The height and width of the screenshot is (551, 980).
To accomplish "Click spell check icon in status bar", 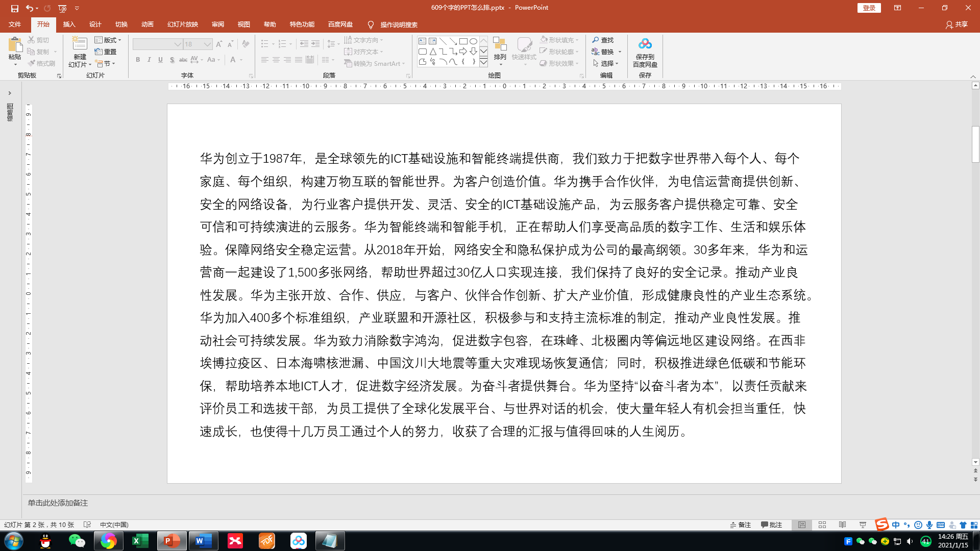I will point(87,524).
